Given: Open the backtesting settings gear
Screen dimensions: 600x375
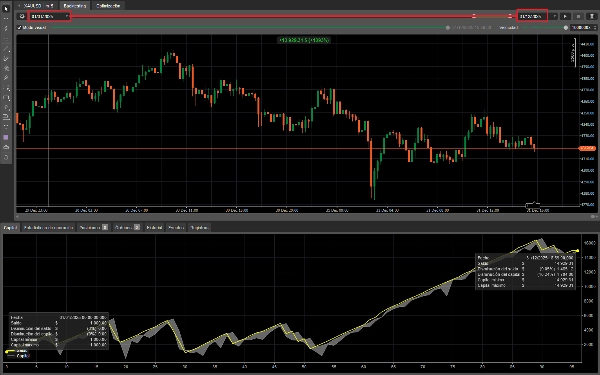Looking at the screenshot, I should tap(22, 16).
